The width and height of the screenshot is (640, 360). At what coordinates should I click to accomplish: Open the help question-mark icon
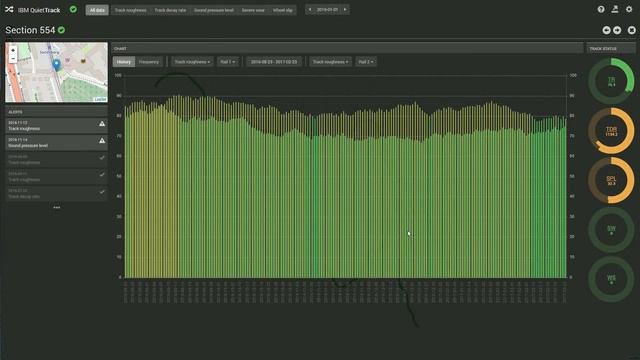601,9
